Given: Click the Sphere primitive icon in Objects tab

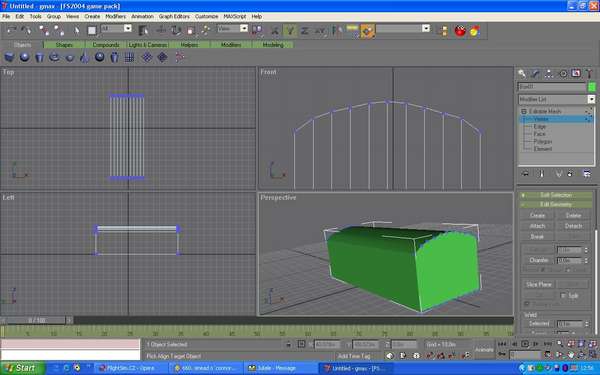Looking at the screenshot, I should point(24,57).
